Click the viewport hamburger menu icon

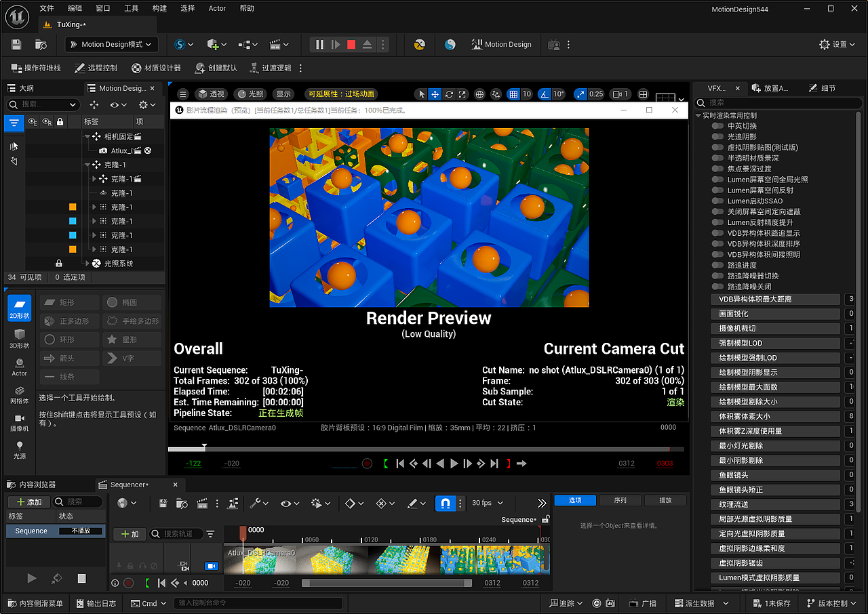[x=182, y=94]
